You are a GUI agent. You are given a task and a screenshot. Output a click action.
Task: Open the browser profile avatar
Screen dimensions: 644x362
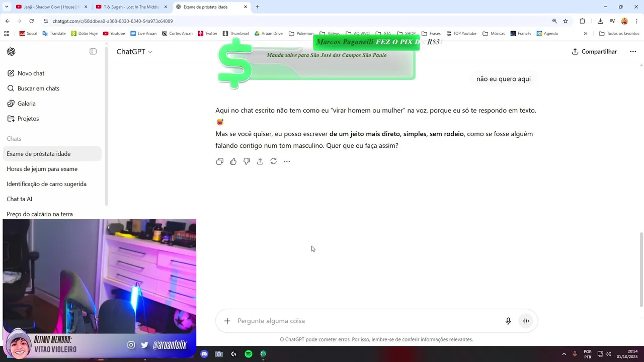coord(624,21)
